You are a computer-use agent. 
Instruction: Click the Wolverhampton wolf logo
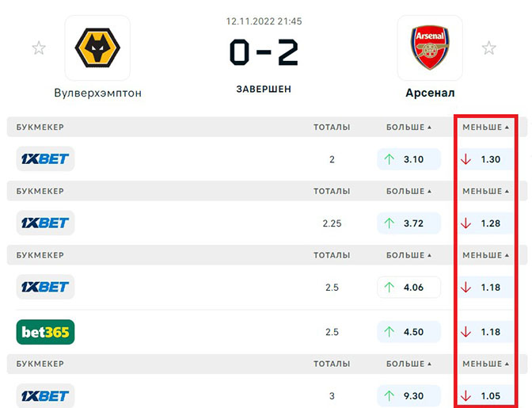pos(97,48)
